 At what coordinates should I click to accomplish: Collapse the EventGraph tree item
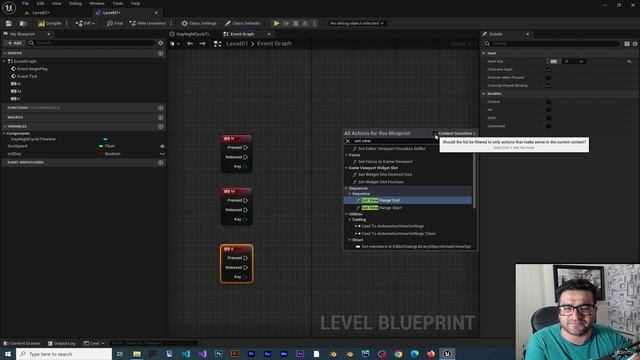click(x=4, y=61)
